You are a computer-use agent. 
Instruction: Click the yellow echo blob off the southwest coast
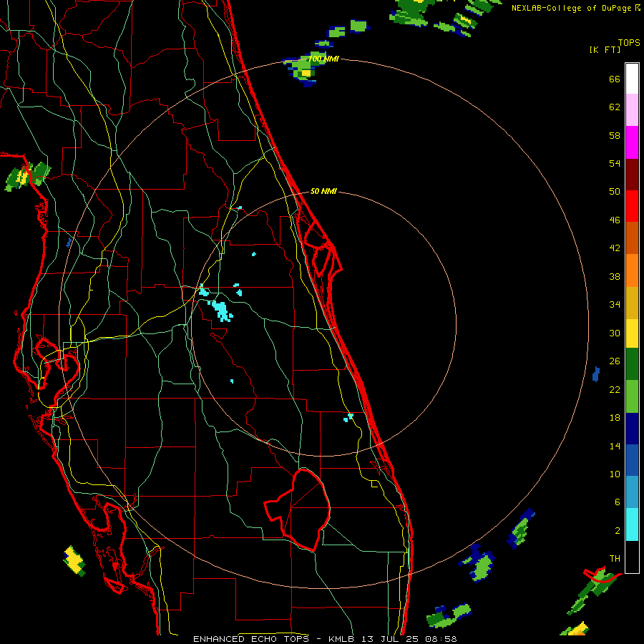click(74, 560)
